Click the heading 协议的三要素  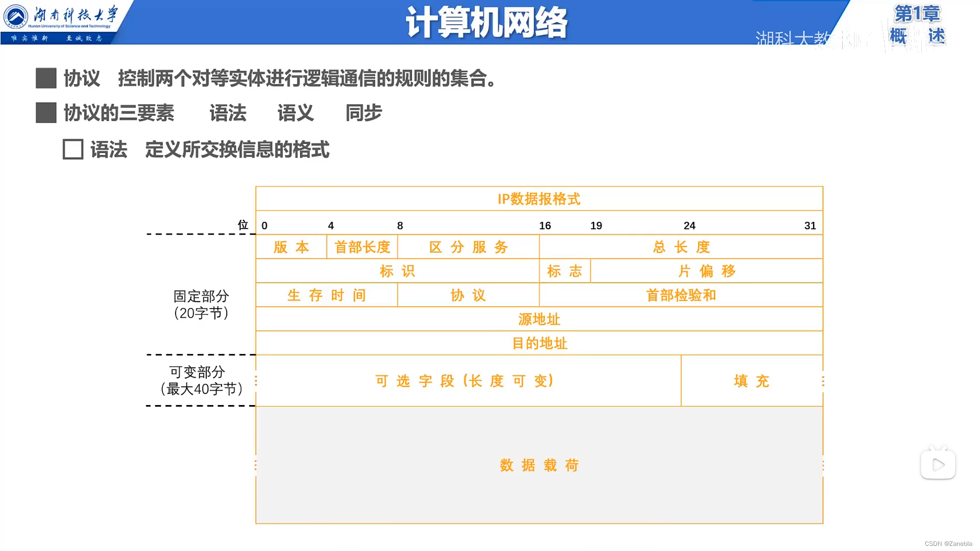(119, 113)
